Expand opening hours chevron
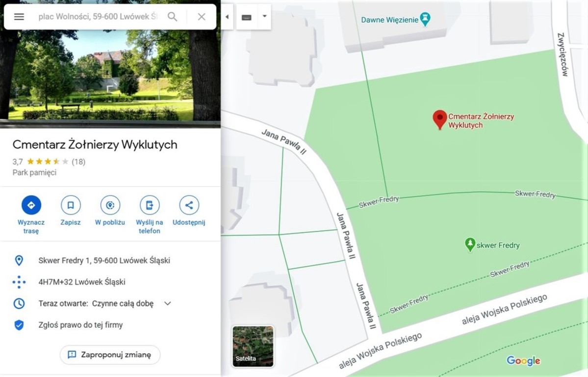This screenshot has width=588, height=377. (x=168, y=303)
